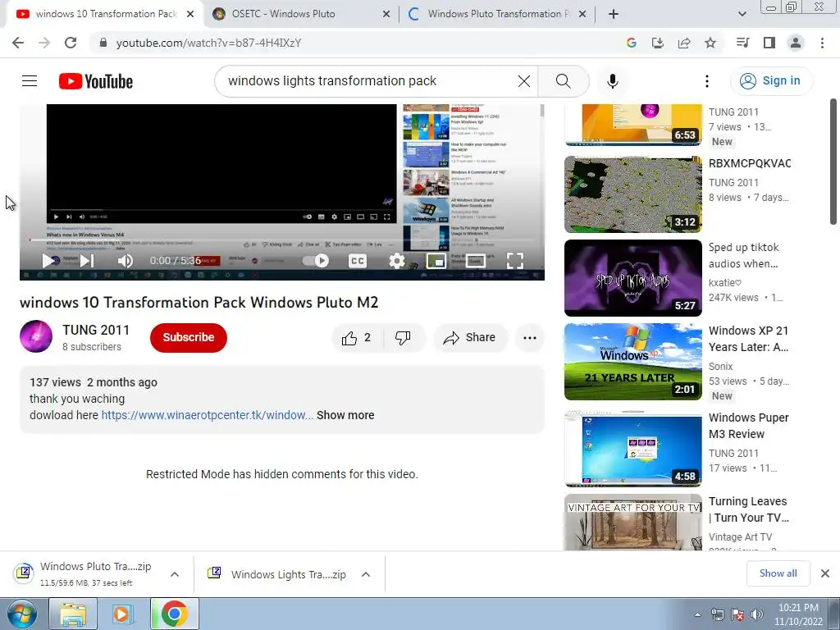This screenshot has height=630, width=840.
Task: Open the Google icon in address bar
Action: pos(631,43)
